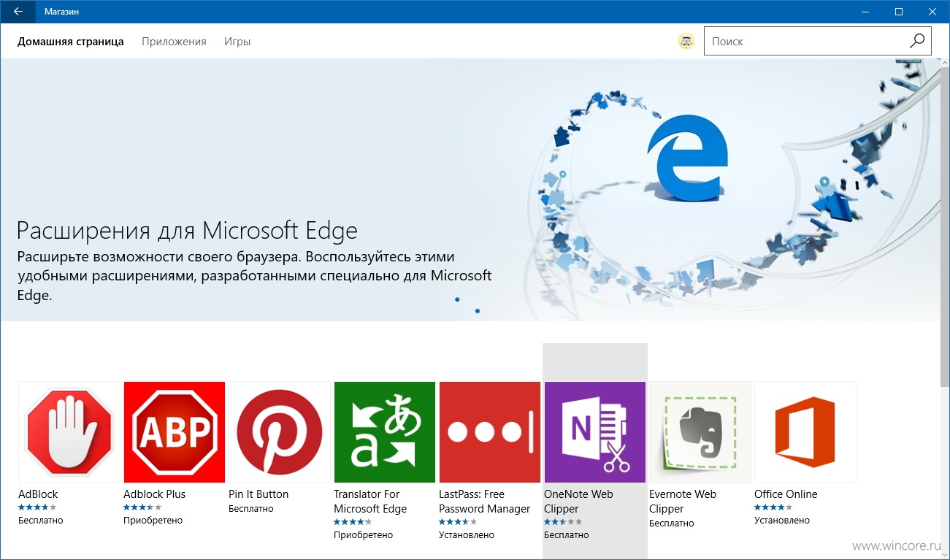Go back with the arrow button

point(18,12)
